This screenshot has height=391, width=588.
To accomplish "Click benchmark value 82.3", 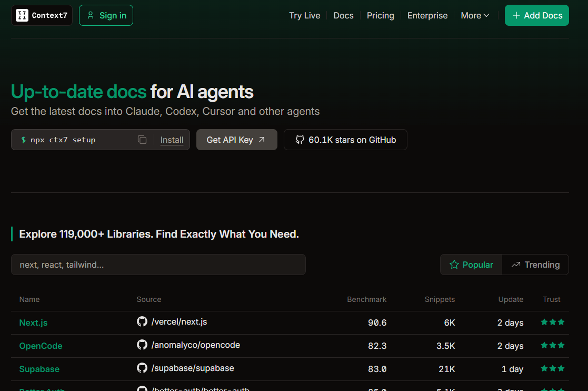I will 377,346.
